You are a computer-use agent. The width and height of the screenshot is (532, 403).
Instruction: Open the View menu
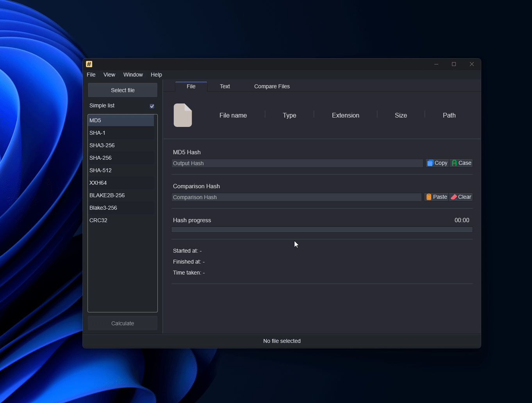tap(109, 75)
